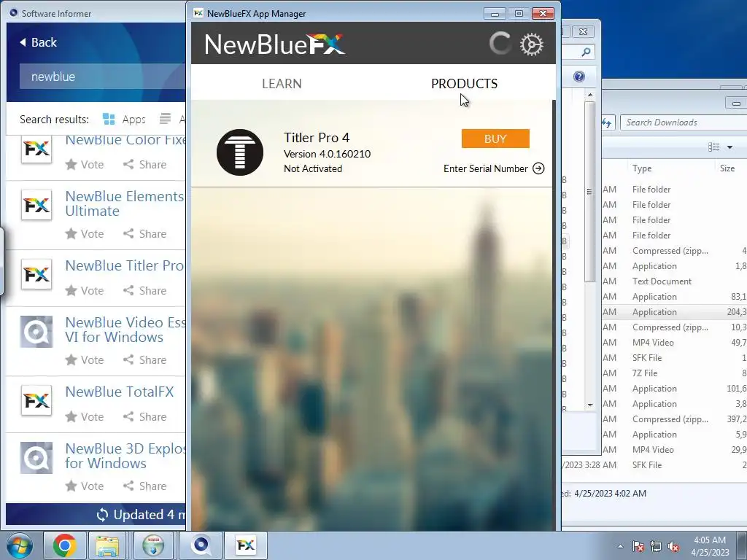This screenshot has height=560, width=747.
Task: Click NewBlue Video Essentials magnifier icon
Action: tap(36, 332)
